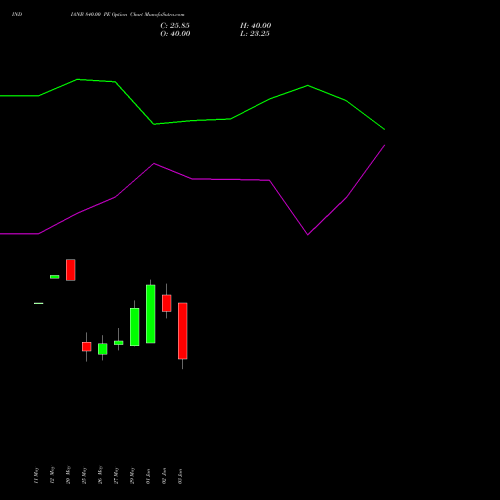This screenshot has height=500, width=500.
Task: Click the low value L: 23.25
Action: coord(255,34)
